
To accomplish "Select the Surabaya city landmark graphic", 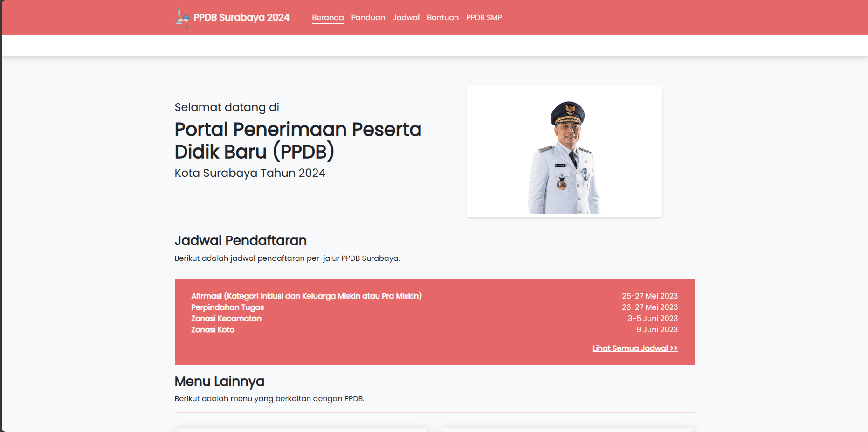I will (182, 18).
